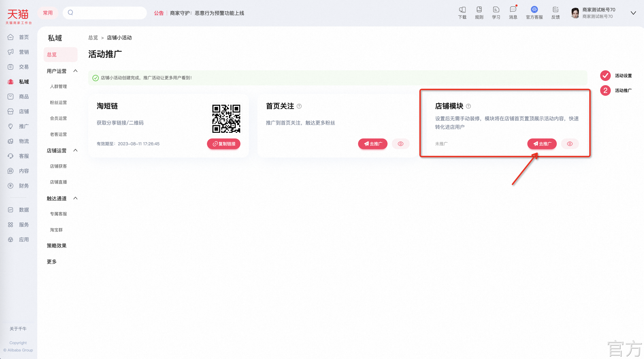Open the 交易 transactions icon
This screenshot has height=359, width=644.
click(10, 67)
